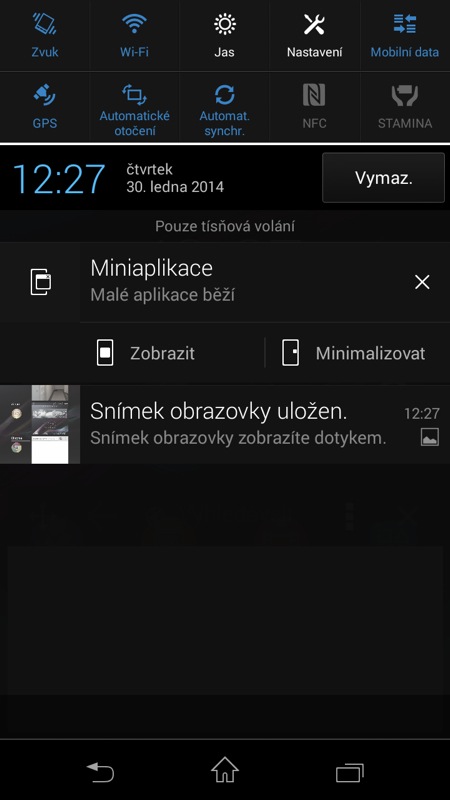Toggle Automat. synchr. sync icon

(x=224, y=95)
